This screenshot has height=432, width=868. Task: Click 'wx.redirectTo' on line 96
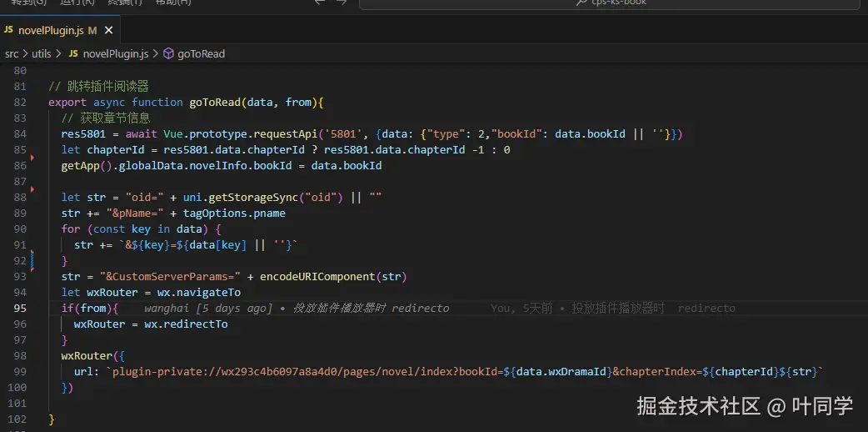pyautogui.click(x=186, y=324)
